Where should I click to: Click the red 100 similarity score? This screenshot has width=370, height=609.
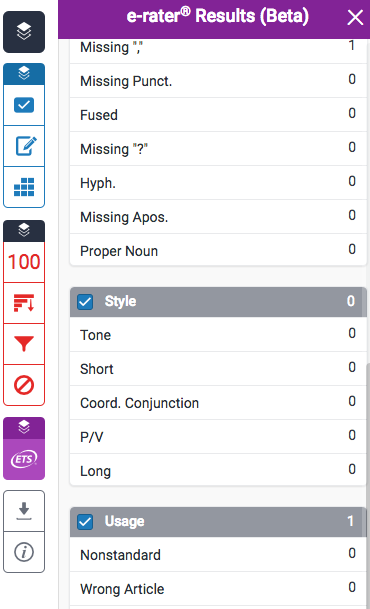[24, 262]
